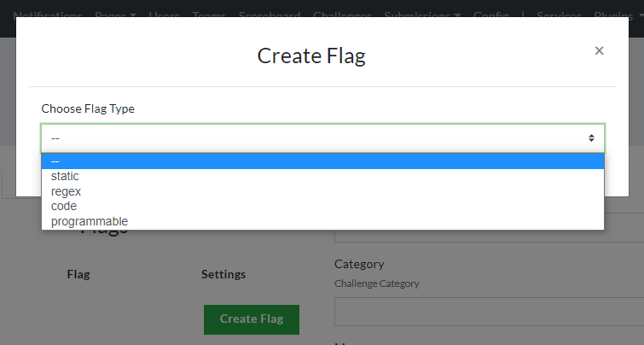Select the blank '--' flag type option
Screen dimensions: 644x345
(322, 161)
